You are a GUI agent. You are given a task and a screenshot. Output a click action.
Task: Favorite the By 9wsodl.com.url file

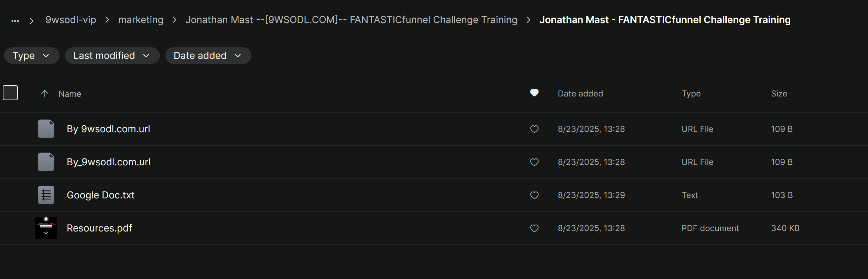[534, 129]
